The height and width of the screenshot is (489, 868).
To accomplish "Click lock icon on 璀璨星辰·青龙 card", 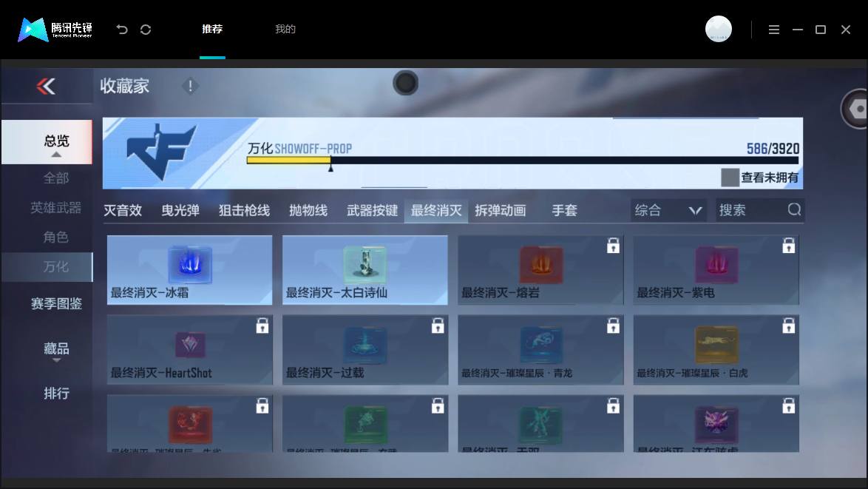I will [x=613, y=326].
